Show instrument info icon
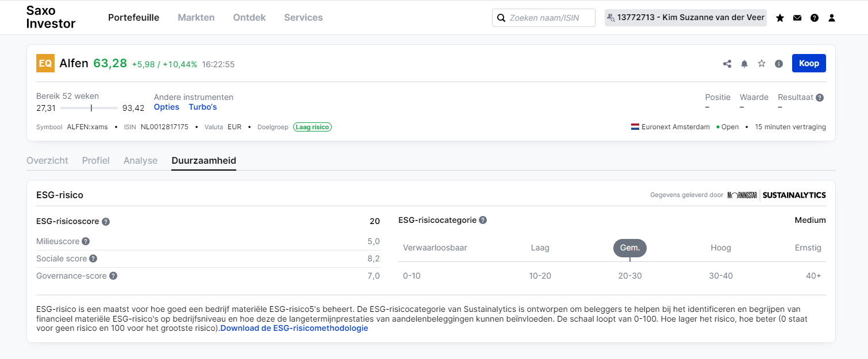868x359 pixels. click(779, 64)
